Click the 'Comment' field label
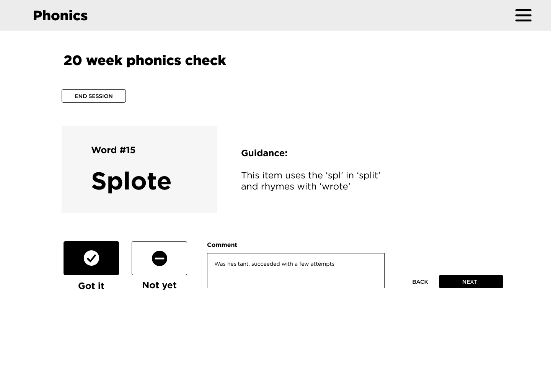The image size is (551, 392). [222, 245]
